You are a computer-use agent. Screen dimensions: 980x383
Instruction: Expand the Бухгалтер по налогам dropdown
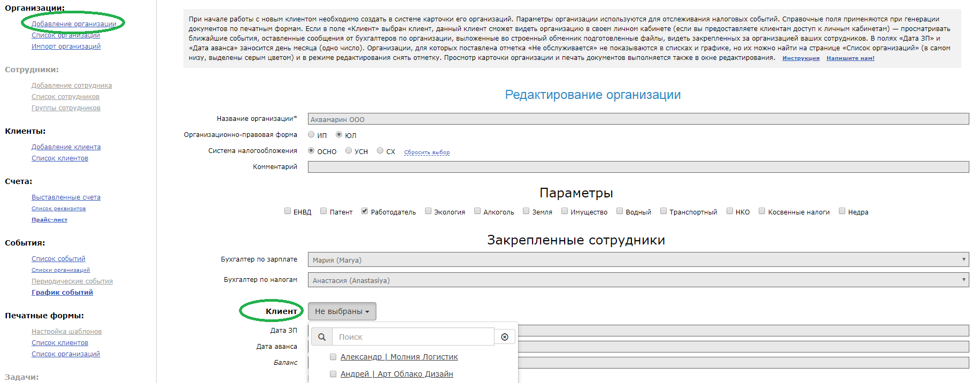[638, 280]
